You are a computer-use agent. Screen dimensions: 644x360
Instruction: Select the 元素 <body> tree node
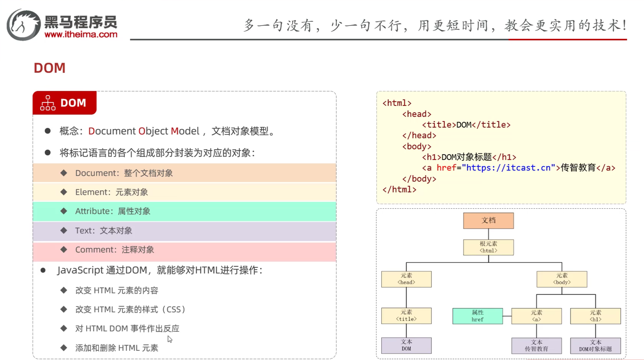coord(561,279)
